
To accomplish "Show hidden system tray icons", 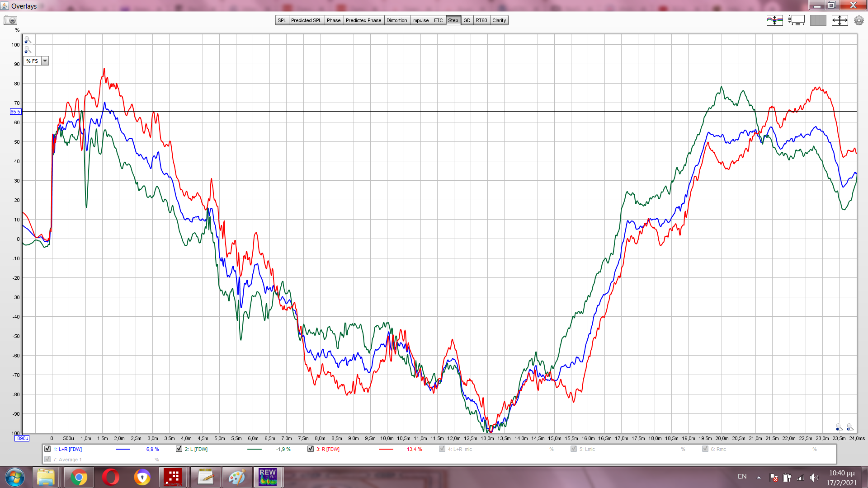I will coord(759,477).
